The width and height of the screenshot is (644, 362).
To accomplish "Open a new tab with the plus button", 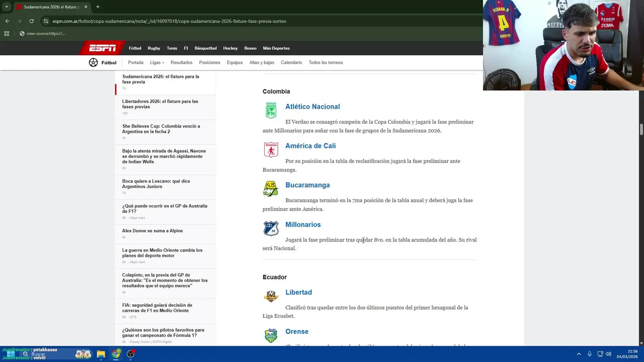I will pos(98,7).
